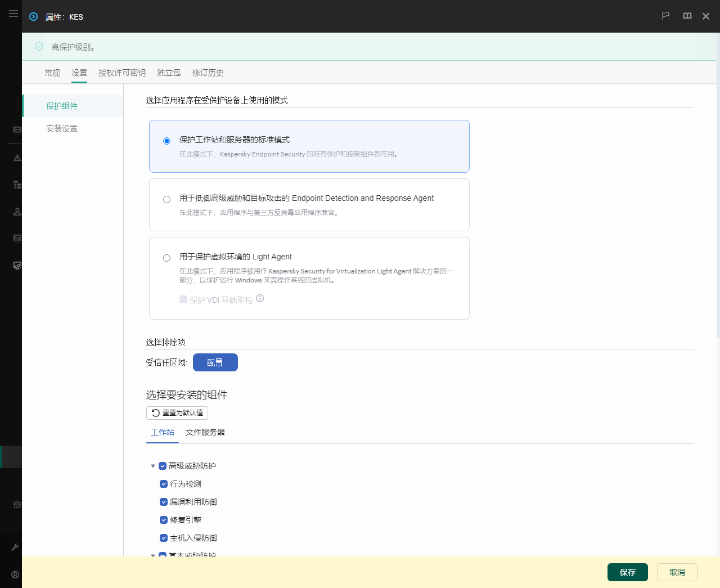Image resolution: width=720 pixels, height=588 pixels.
Task: Click the info icon beside 保护 VDI 基础架构
Action: tap(259, 298)
